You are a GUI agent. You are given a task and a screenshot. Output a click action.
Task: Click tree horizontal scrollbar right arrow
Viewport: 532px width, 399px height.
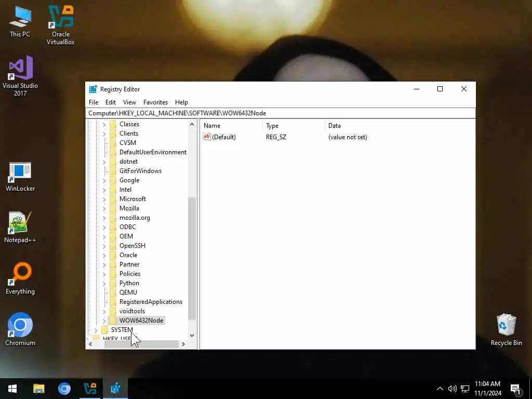[183, 344]
